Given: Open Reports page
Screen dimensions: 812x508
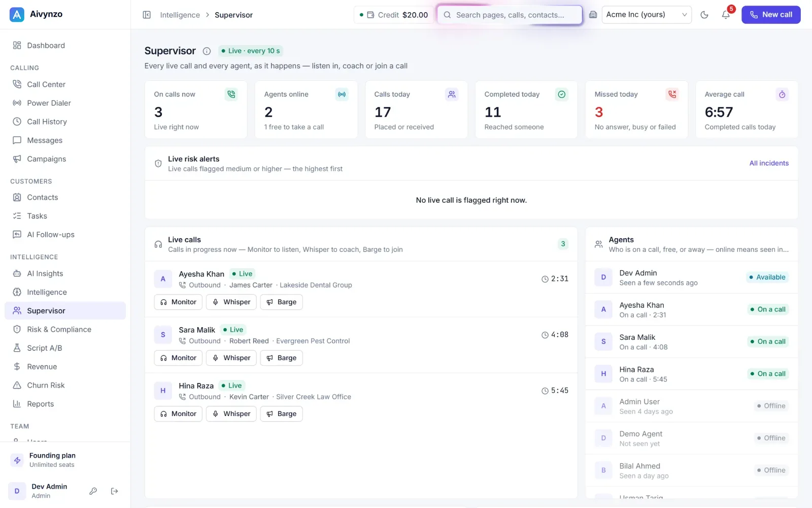Looking at the screenshot, I should [x=65, y=404].
